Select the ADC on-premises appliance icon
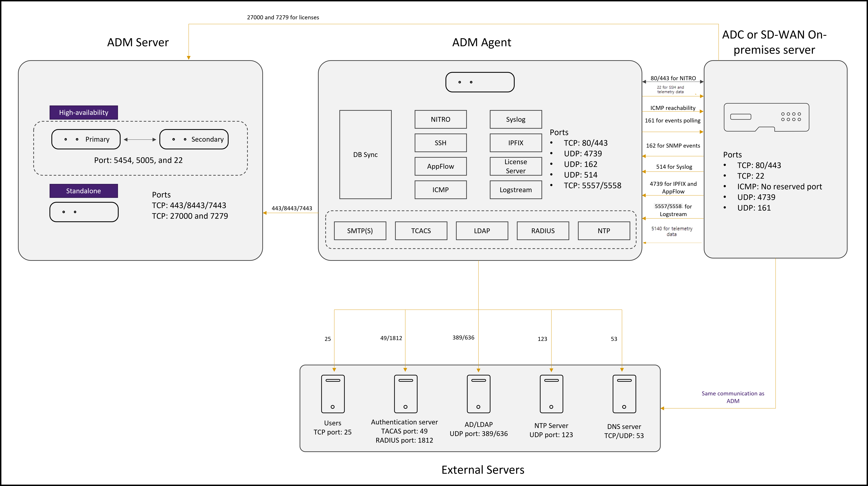868x486 pixels. 766,117
